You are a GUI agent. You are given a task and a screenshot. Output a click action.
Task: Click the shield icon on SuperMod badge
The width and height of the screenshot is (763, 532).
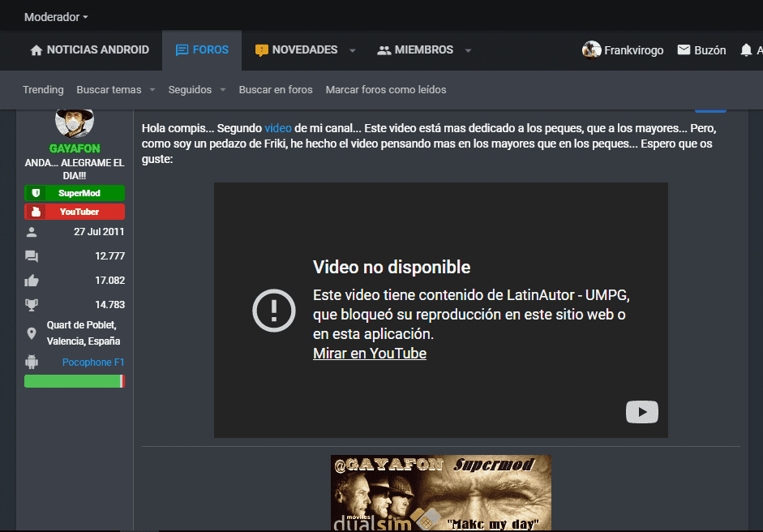point(36,193)
